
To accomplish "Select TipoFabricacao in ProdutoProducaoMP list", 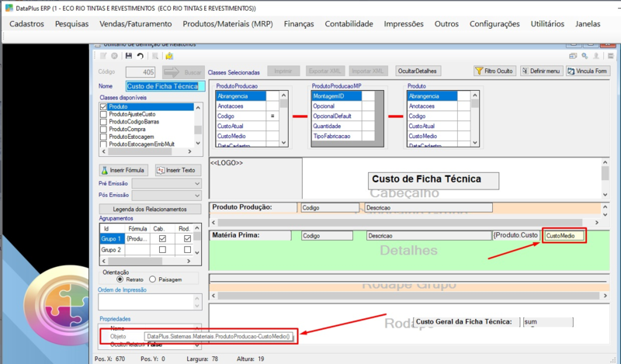I will (336, 136).
